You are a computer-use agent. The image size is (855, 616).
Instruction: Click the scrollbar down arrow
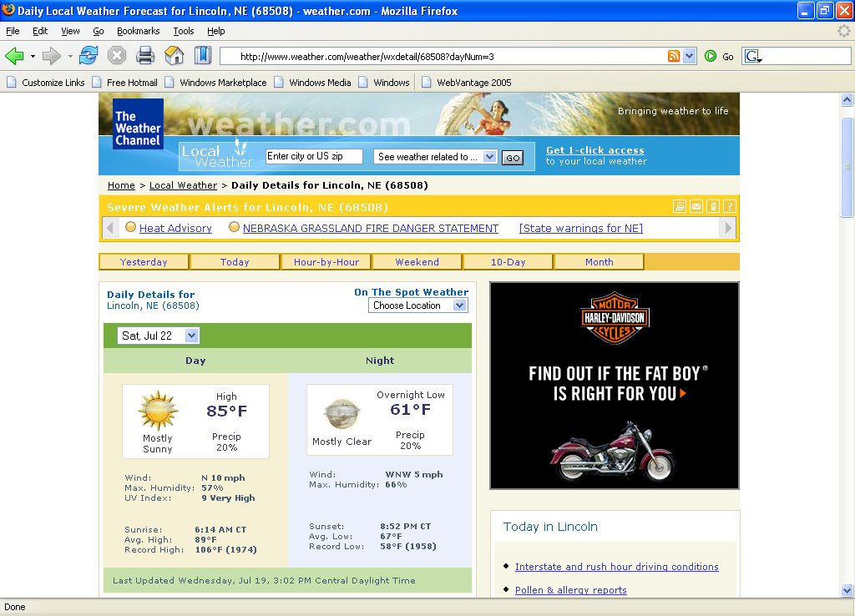click(x=847, y=590)
